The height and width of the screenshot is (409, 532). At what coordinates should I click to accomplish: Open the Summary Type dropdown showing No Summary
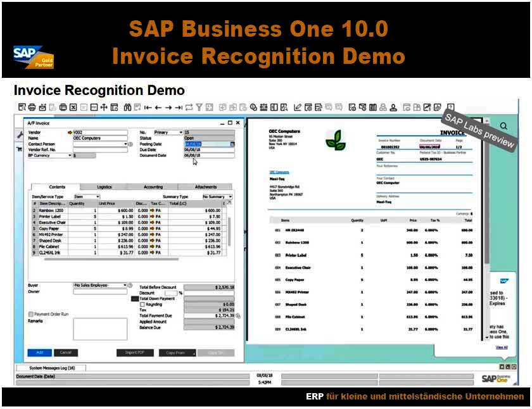231,196
